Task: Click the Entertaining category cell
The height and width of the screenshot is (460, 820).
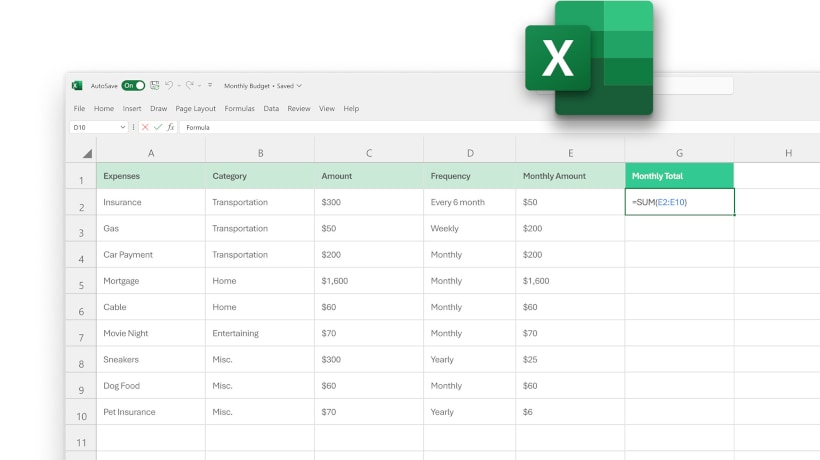Action: coord(260,333)
